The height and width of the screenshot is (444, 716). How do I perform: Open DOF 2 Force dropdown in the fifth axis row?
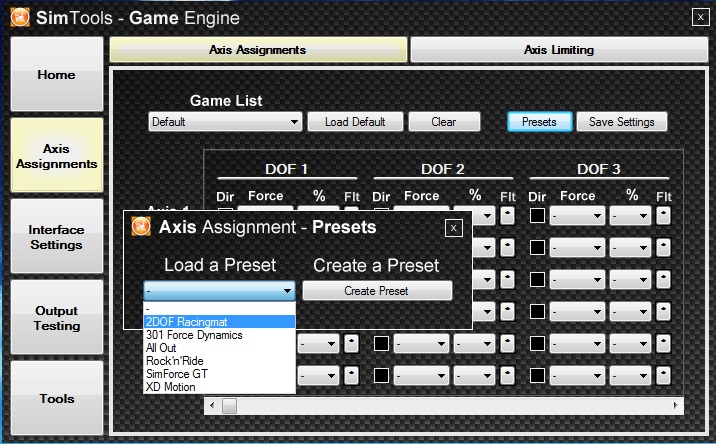tap(421, 344)
